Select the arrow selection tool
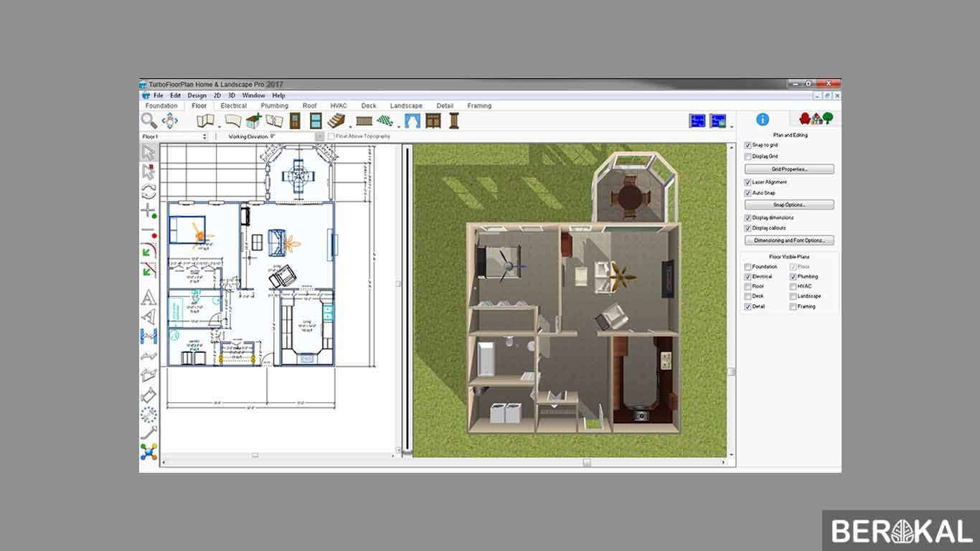The width and height of the screenshot is (980, 551). [149, 151]
